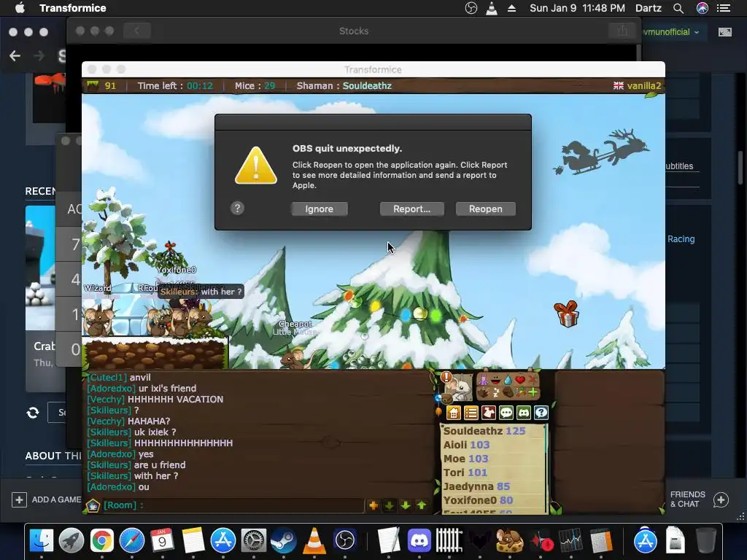
Task: Select the crying water drop emote
Action: [x=508, y=380]
